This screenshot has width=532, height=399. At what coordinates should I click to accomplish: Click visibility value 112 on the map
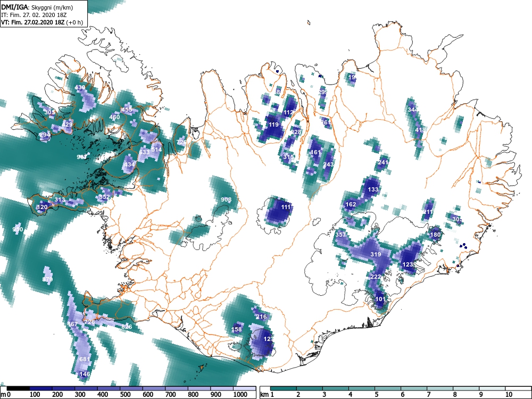coord(288,112)
